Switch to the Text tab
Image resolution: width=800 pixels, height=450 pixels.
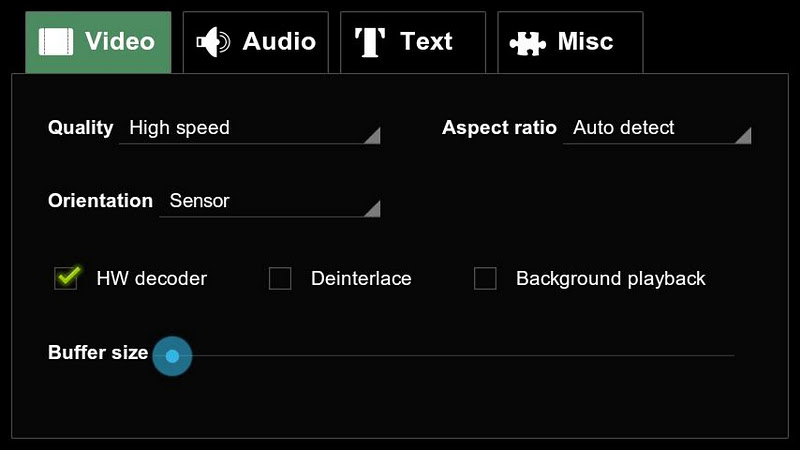[413, 42]
